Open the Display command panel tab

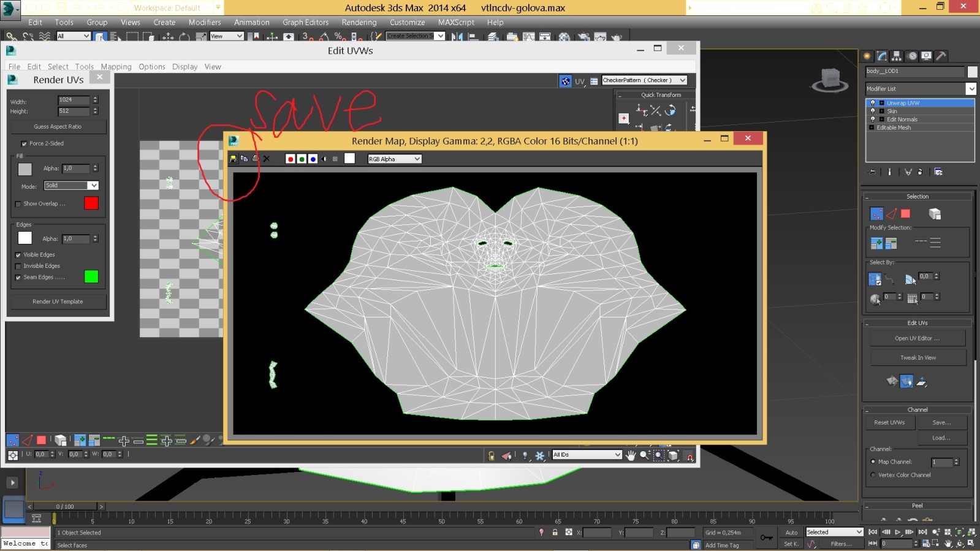click(927, 56)
